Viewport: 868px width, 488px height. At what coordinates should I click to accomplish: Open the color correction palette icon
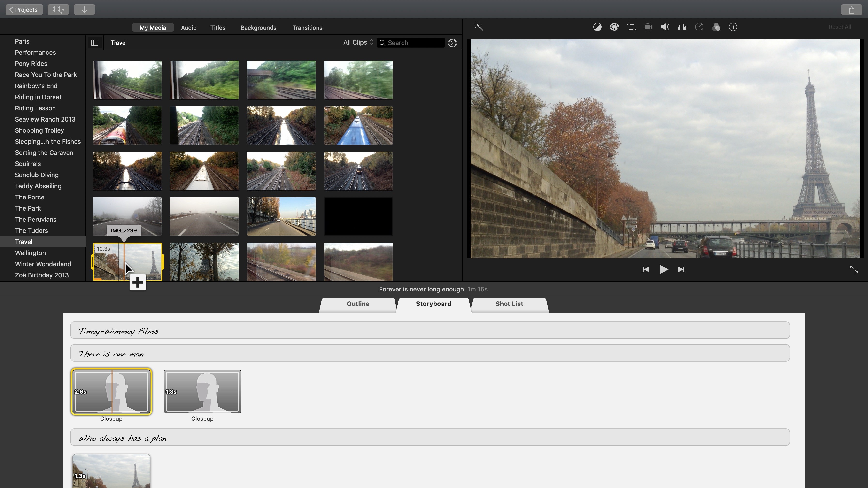pyautogui.click(x=614, y=27)
